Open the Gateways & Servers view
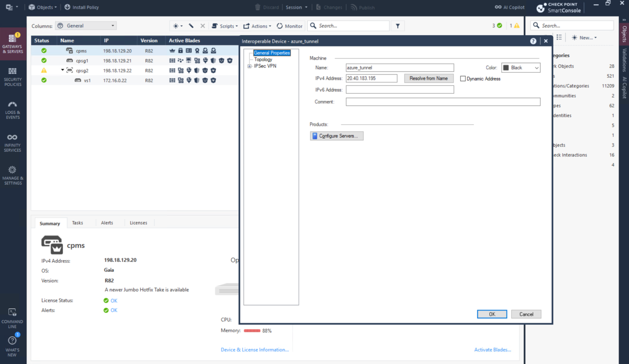The image size is (629, 364). tap(12, 43)
